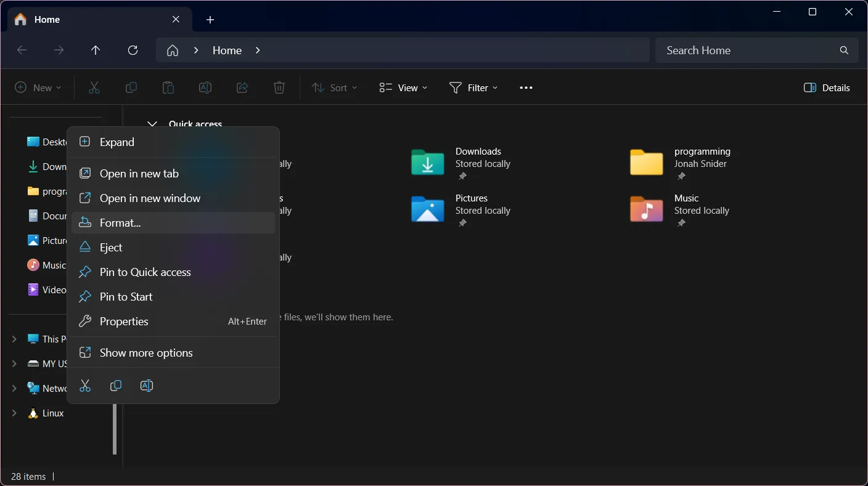
Task: Collapse the Quick access section
Action: click(152, 124)
